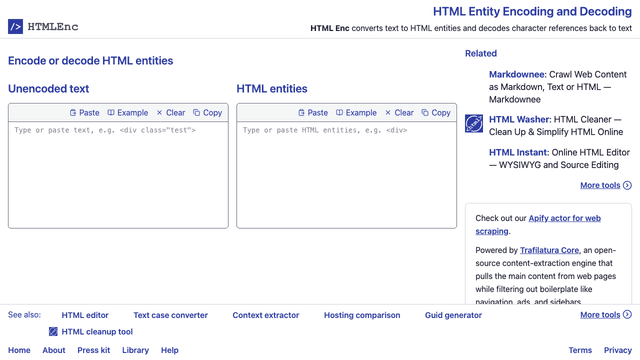Open Guid generator link
640x360 pixels.
(453, 315)
